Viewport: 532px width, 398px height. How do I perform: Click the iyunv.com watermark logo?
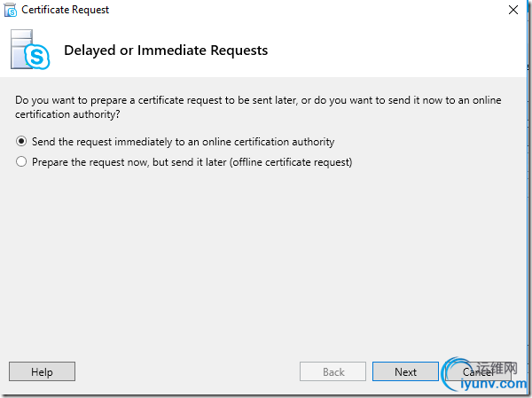(x=483, y=377)
